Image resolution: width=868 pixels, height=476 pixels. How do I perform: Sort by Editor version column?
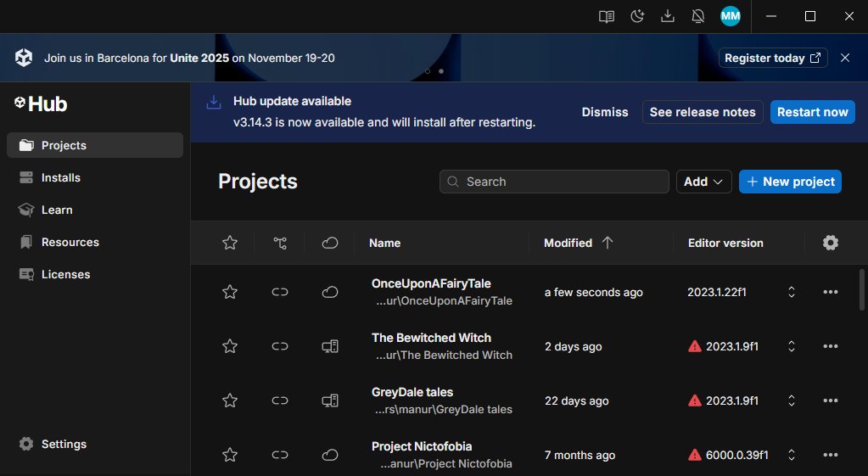[725, 243]
